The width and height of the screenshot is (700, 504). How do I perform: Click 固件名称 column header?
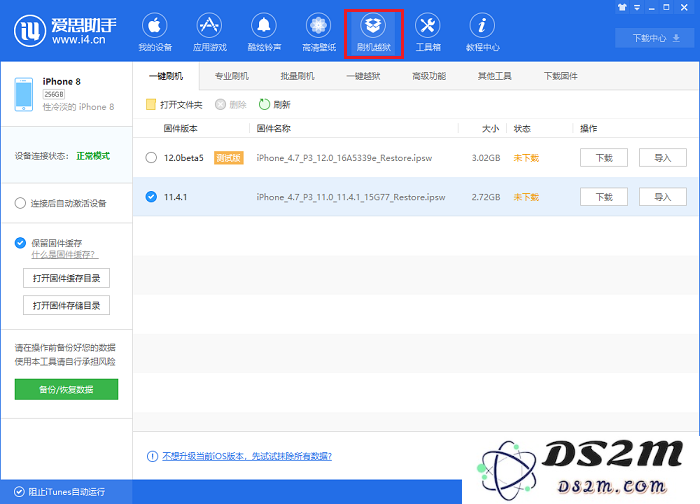pos(274,129)
